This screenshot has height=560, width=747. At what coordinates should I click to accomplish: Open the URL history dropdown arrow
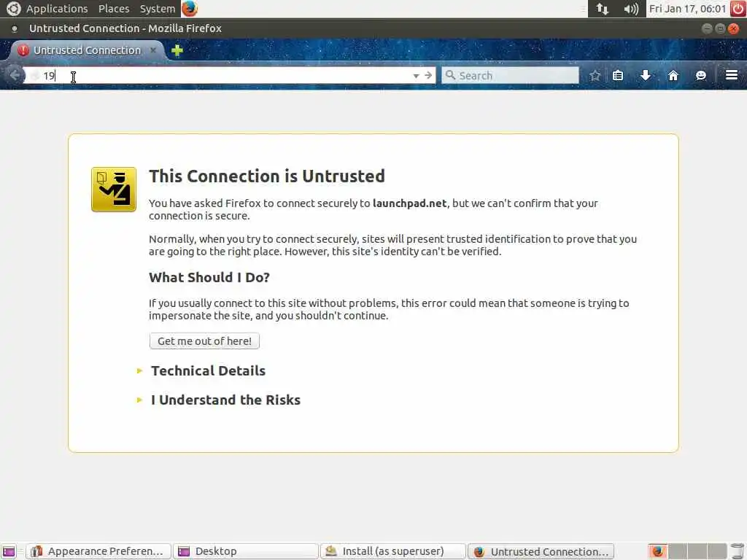click(416, 76)
